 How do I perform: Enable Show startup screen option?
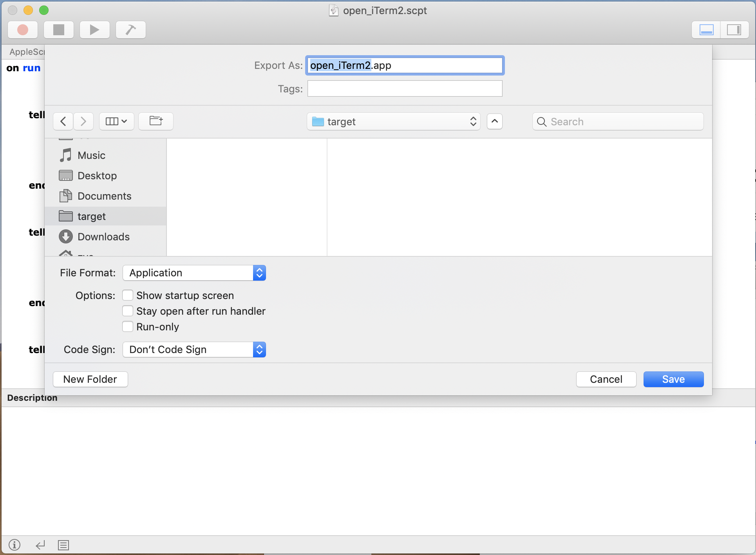pyautogui.click(x=128, y=295)
